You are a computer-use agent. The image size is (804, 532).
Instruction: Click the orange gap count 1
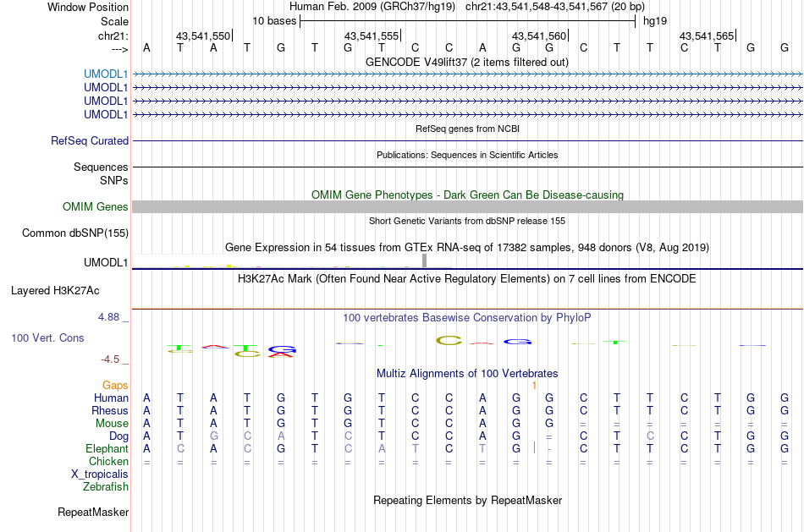534,386
